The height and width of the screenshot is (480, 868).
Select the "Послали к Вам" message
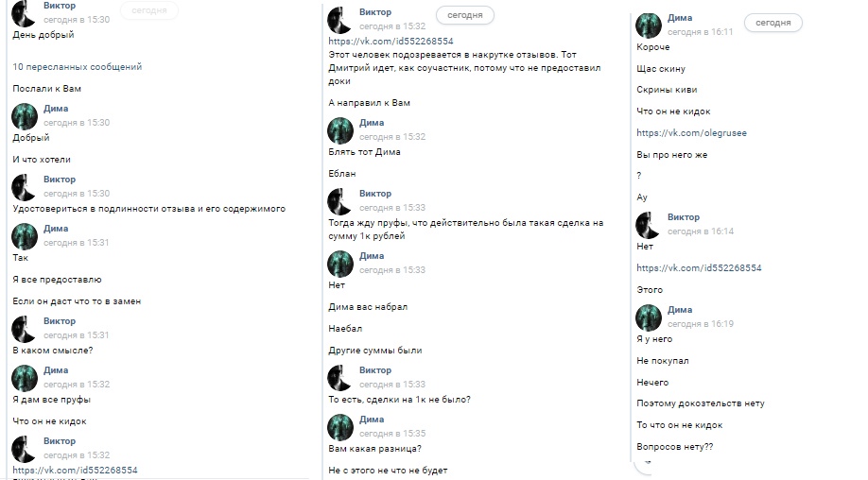[x=47, y=89]
